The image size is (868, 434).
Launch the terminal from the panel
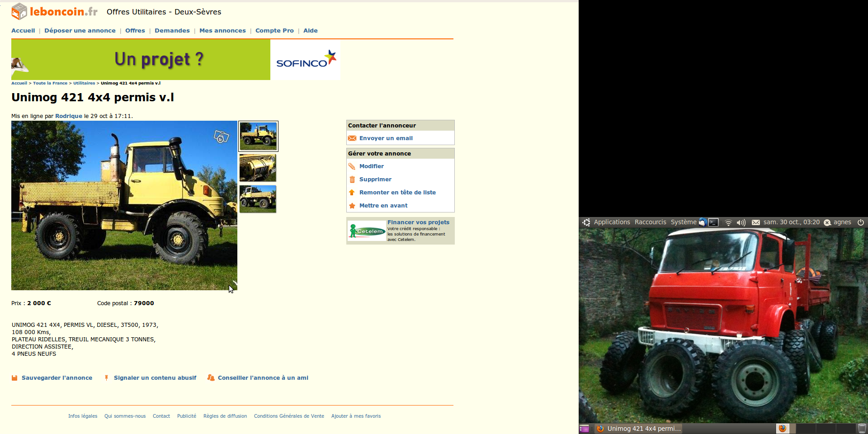(713, 222)
